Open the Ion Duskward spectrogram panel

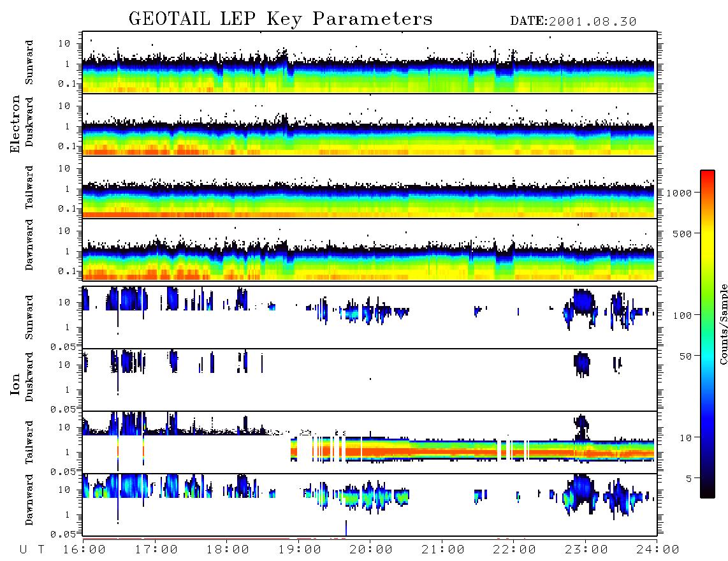370,380
